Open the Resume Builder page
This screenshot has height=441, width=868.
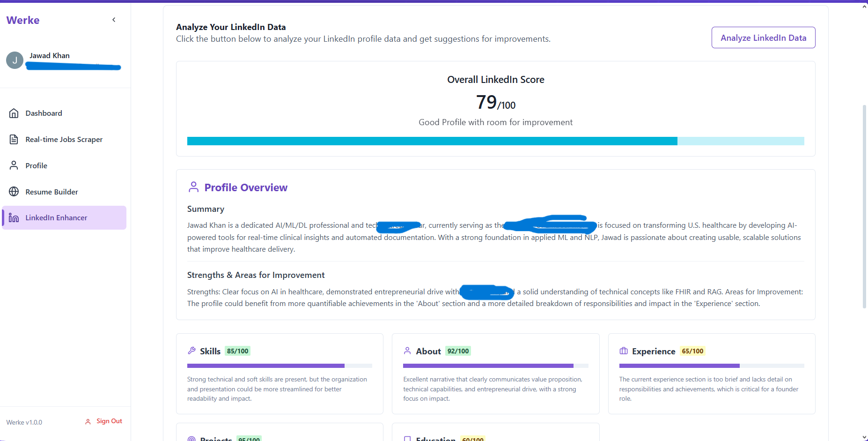pos(64,192)
